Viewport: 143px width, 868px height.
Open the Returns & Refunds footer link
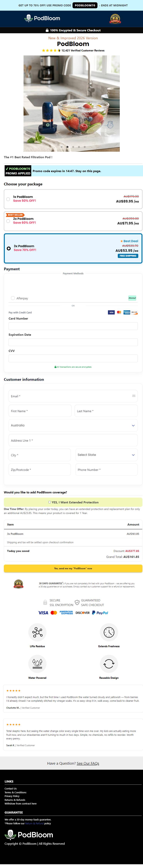(15, 800)
